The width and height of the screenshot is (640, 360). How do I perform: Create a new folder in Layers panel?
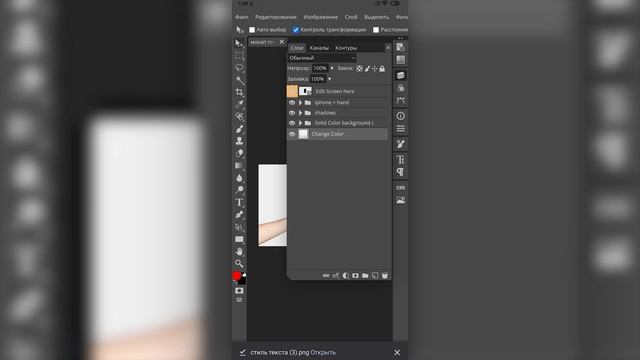coord(365,276)
